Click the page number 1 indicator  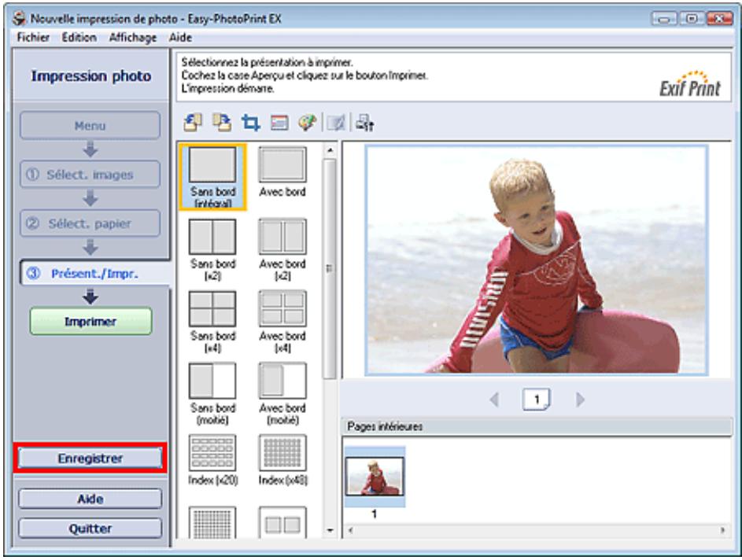click(x=536, y=400)
